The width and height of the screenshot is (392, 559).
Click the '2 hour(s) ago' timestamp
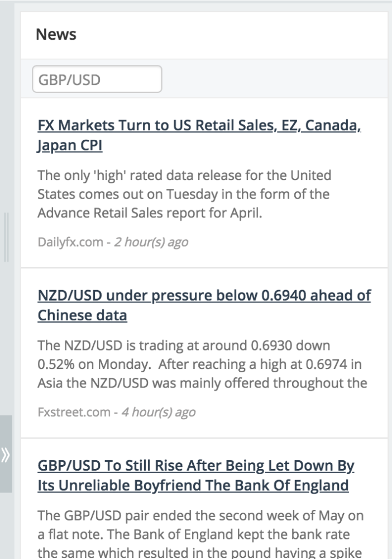pyautogui.click(x=151, y=242)
